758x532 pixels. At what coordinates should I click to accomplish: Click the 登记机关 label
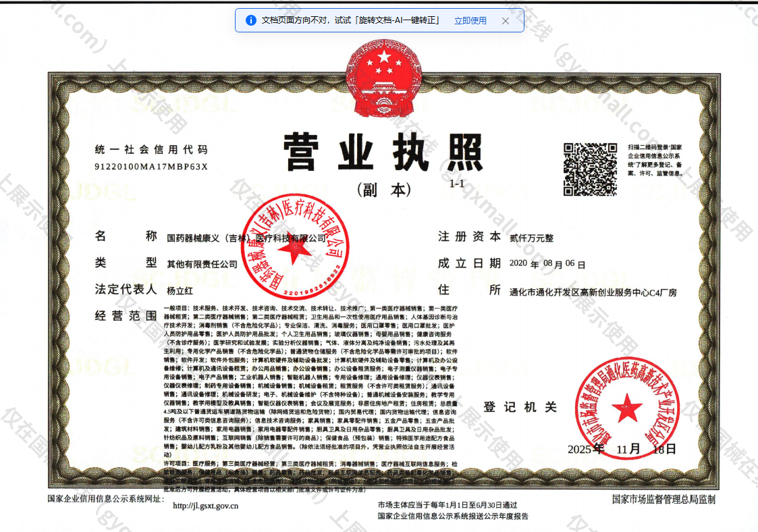[520, 406]
